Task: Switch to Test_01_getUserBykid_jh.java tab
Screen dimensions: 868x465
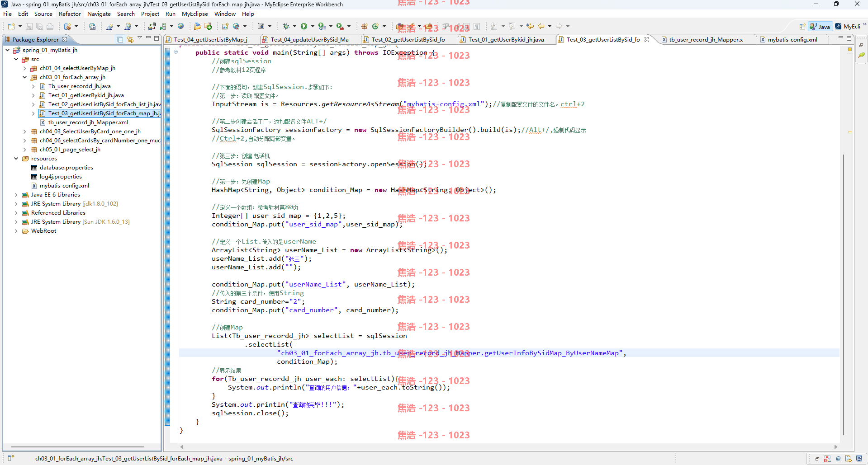Action: point(506,40)
